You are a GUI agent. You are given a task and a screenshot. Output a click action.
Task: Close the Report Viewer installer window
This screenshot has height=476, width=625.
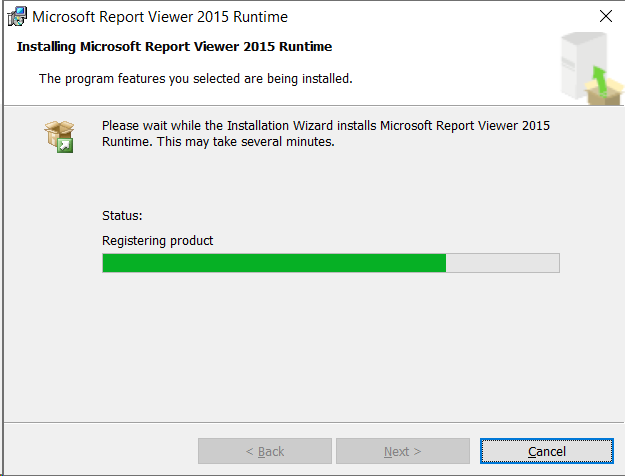tap(606, 16)
